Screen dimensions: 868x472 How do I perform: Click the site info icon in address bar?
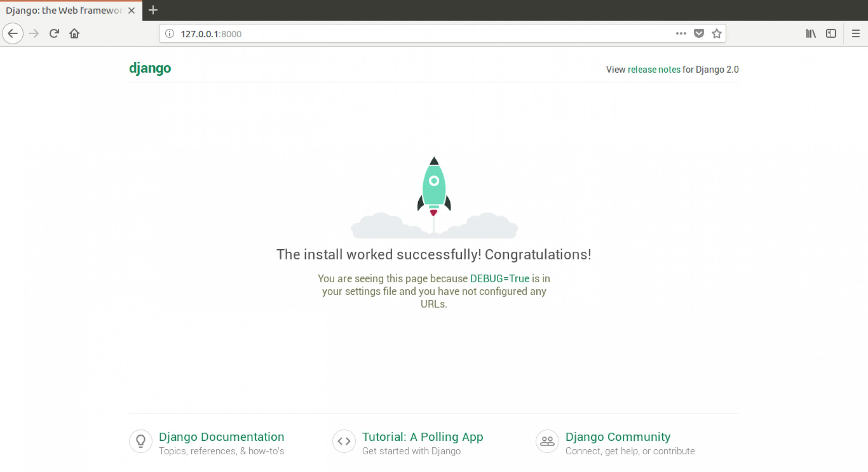tap(169, 34)
